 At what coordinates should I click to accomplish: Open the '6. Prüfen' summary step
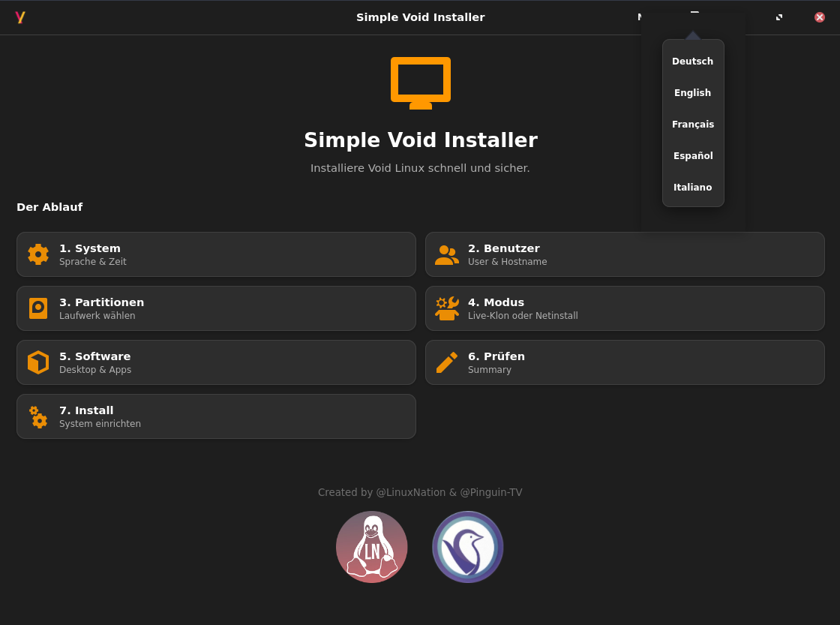click(625, 362)
